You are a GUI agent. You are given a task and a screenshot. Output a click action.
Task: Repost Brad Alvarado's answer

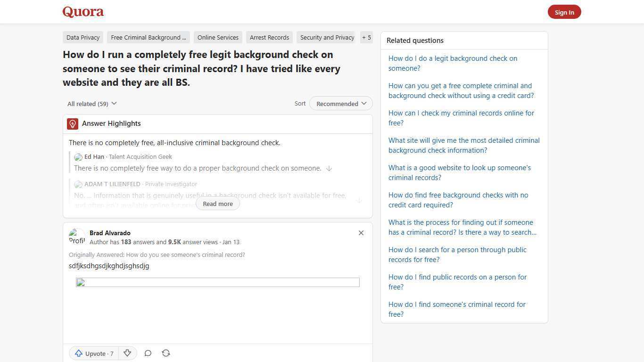(x=166, y=353)
